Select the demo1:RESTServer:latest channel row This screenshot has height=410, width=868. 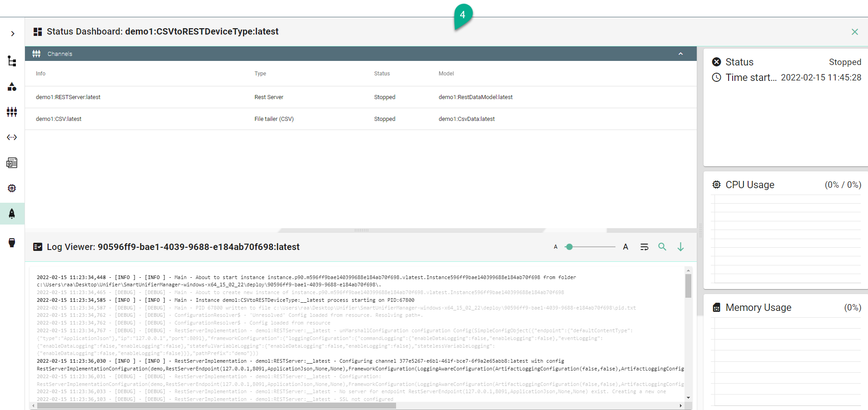pos(68,97)
